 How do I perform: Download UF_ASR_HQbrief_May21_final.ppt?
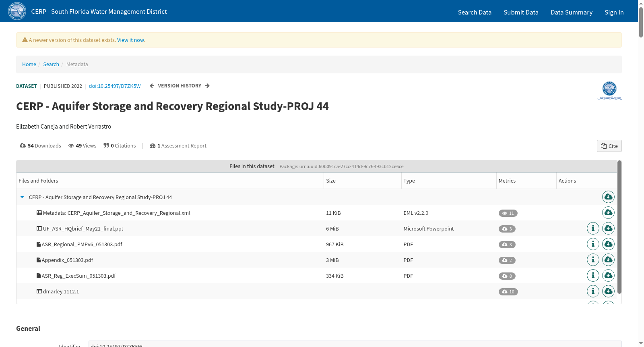pos(608,228)
